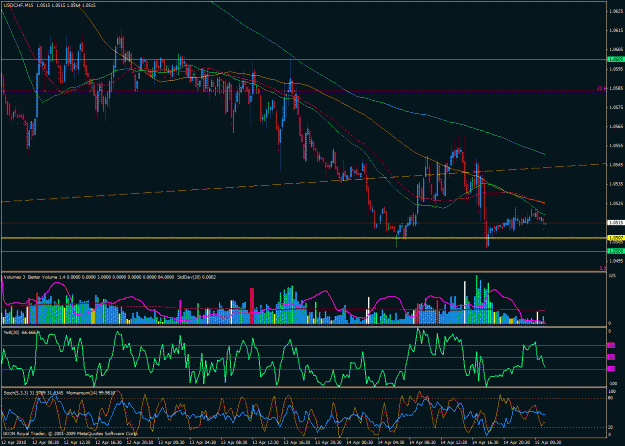Click the StdDev(20) indicator label
Image resolution: width=625 pixels, height=446 pixels.
coord(197,277)
